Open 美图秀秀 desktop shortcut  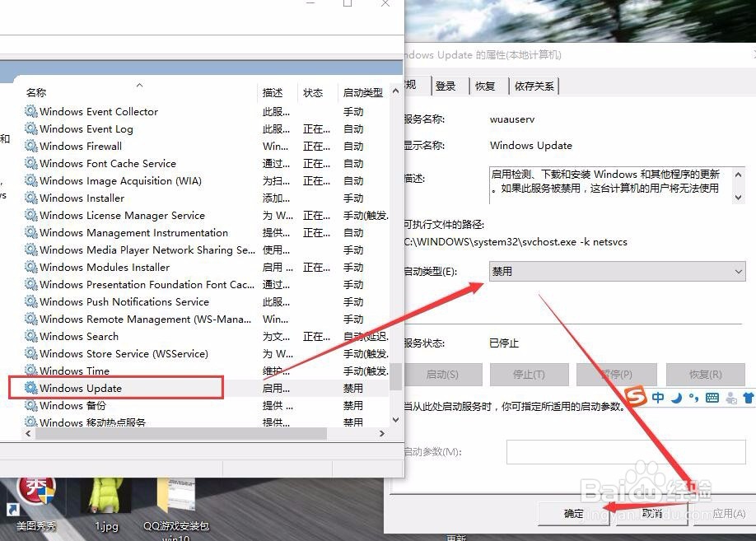point(36,504)
